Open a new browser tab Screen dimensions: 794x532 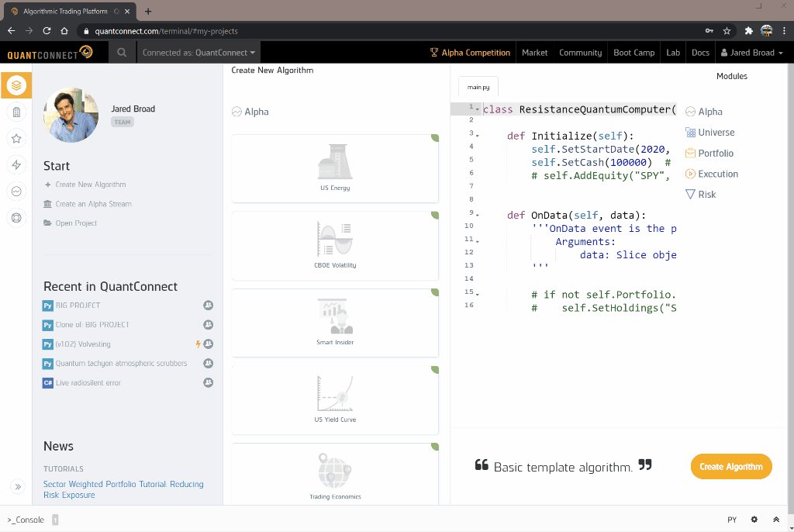148,11
